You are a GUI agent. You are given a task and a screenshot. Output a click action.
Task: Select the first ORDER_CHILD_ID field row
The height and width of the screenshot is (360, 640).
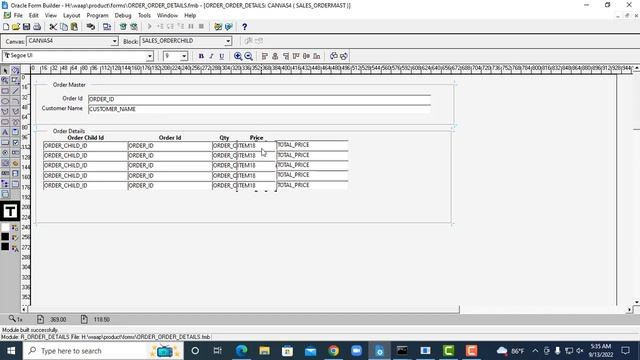coord(85,146)
